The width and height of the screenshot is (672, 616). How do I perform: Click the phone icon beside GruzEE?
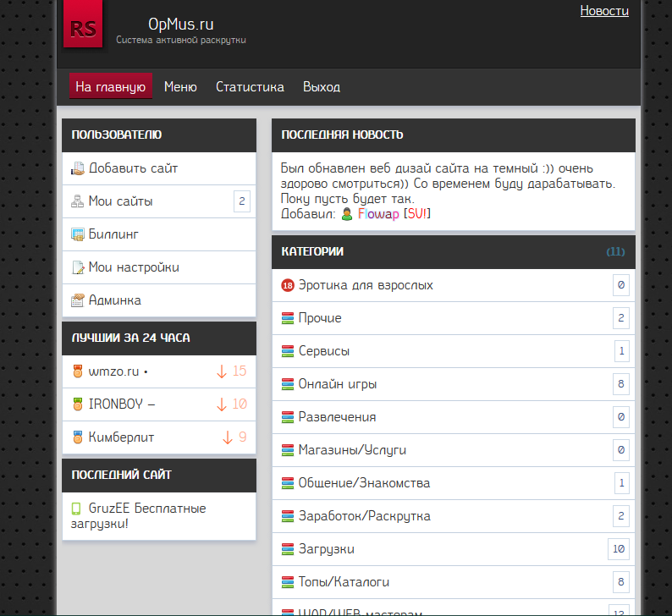(78, 509)
